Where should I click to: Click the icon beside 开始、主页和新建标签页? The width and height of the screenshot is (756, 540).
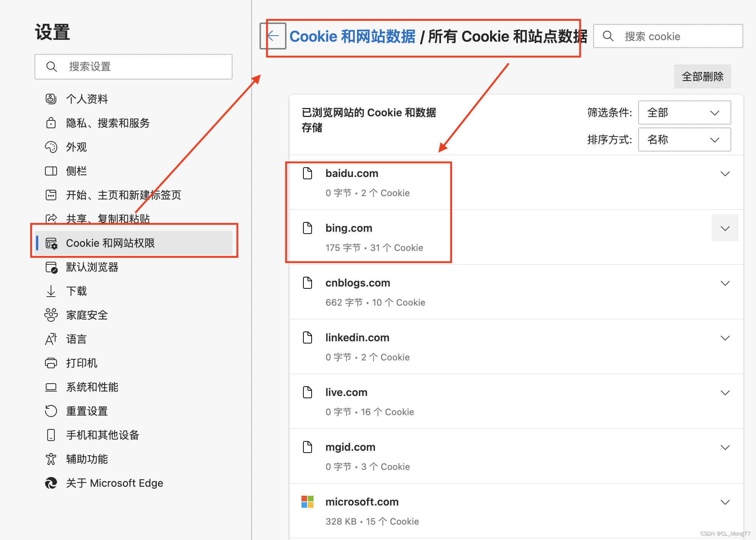click(x=51, y=195)
